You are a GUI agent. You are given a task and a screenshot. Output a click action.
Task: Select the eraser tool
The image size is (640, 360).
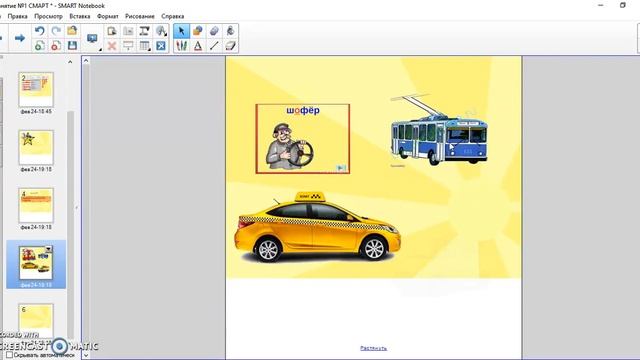point(231,46)
